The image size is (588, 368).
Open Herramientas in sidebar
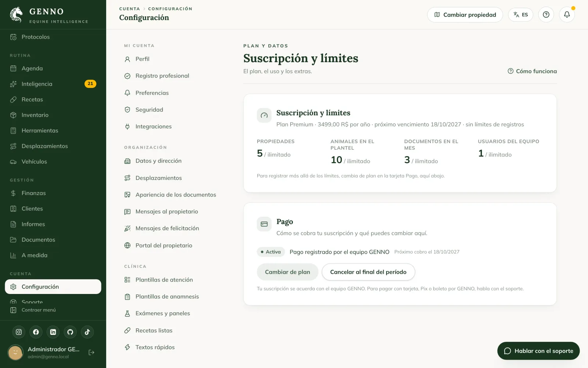pos(53,131)
